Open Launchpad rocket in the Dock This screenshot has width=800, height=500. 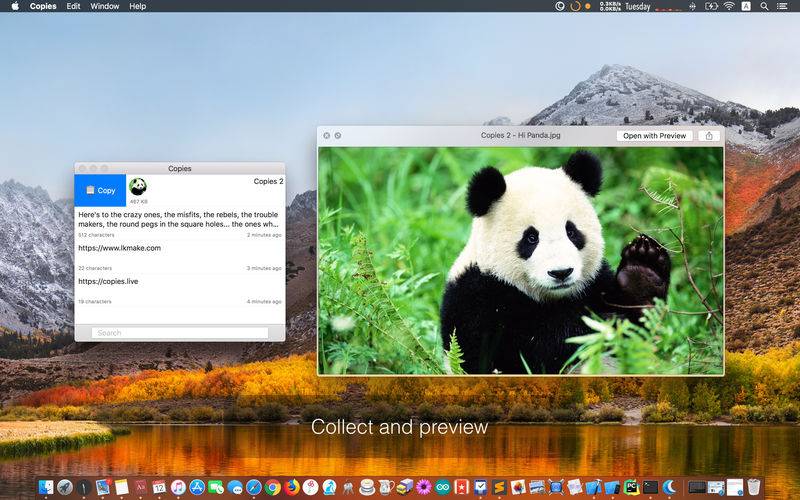point(65,487)
